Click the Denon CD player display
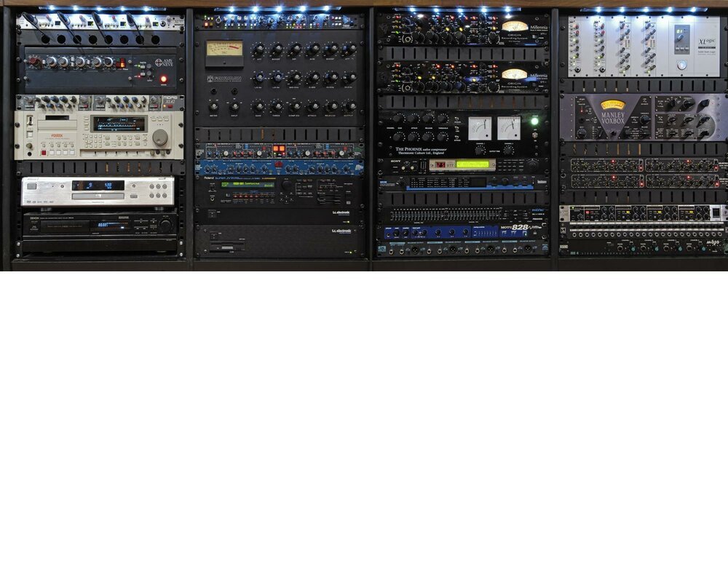728x582 pixels. 111,225
